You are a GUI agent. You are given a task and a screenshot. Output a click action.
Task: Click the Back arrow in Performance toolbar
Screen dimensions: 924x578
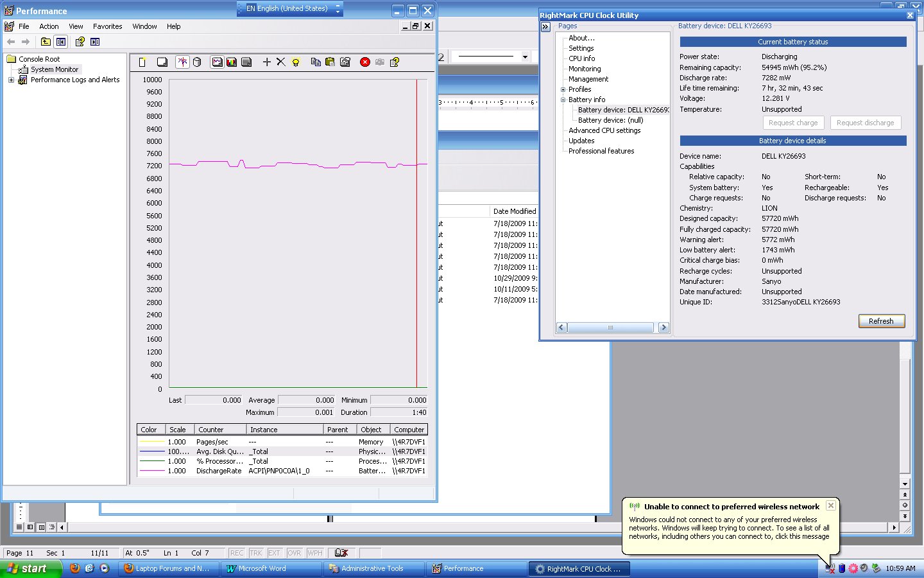pos(11,42)
